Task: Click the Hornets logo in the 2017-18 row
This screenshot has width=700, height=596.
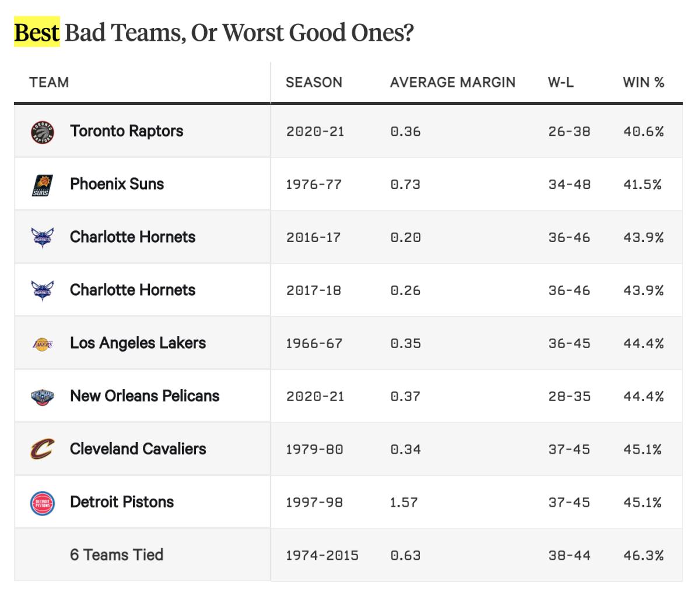Action: [x=41, y=290]
